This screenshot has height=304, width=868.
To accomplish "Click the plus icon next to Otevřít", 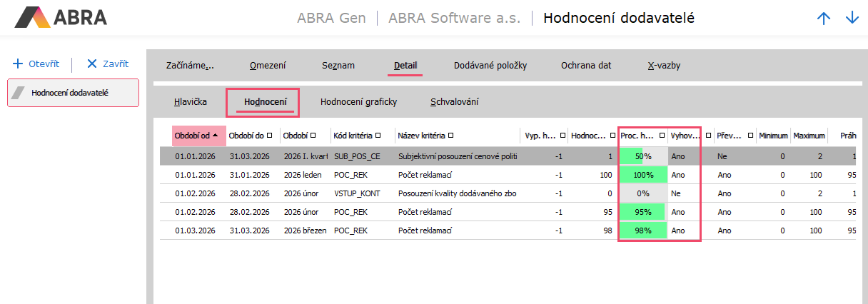I will (19, 64).
